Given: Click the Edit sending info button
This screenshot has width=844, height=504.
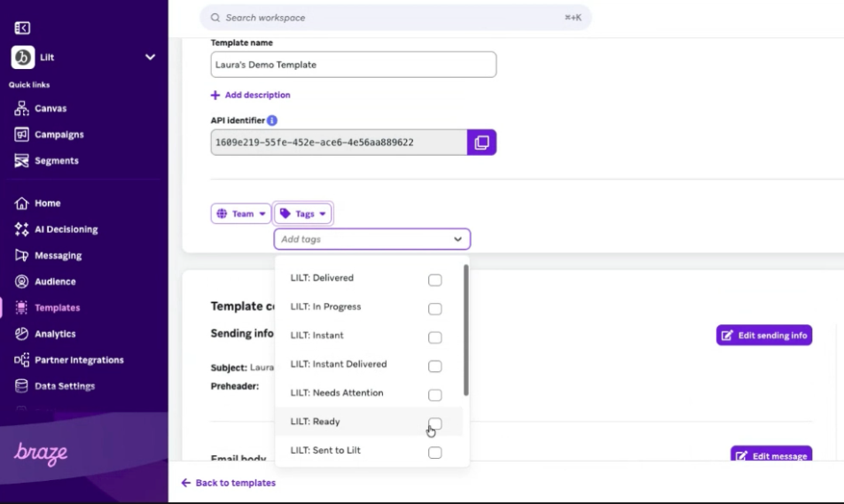Looking at the screenshot, I should tap(763, 335).
